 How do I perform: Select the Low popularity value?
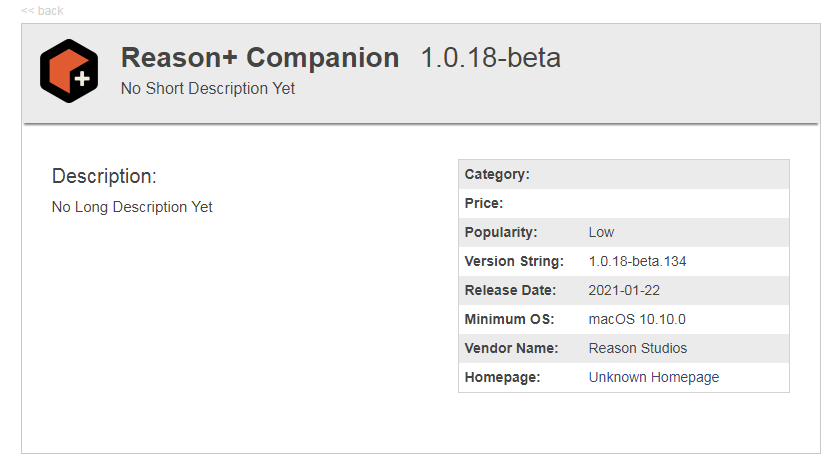click(601, 232)
